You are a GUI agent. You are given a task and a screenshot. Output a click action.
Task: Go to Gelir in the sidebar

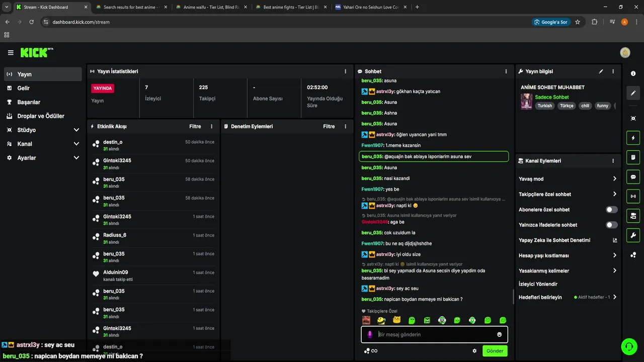click(x=43, y=88)
